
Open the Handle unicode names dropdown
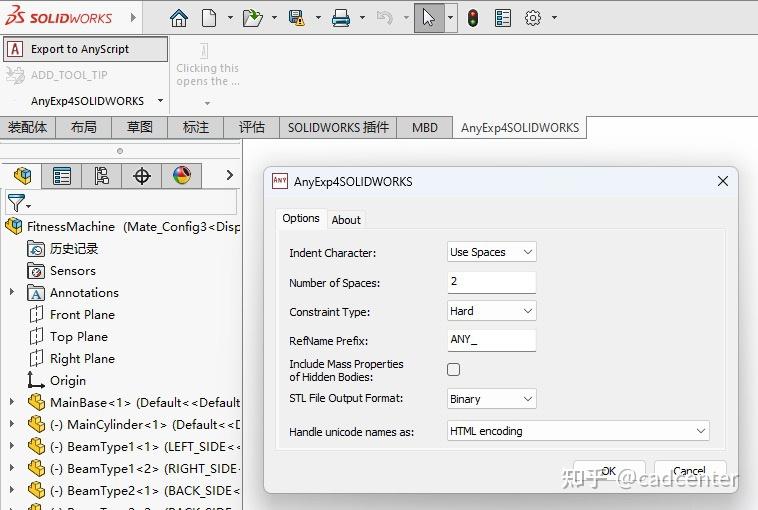[x=578, y=431]
